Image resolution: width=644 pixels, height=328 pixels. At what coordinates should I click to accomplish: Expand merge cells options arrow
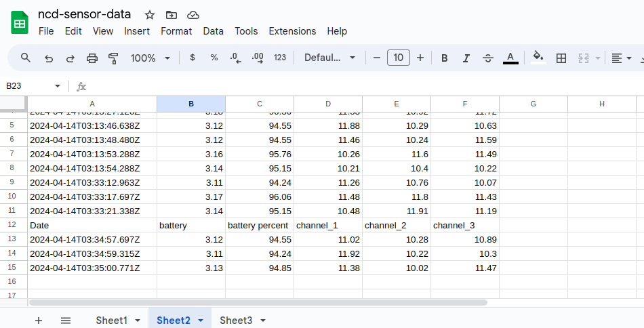click(x=598, y=58)
